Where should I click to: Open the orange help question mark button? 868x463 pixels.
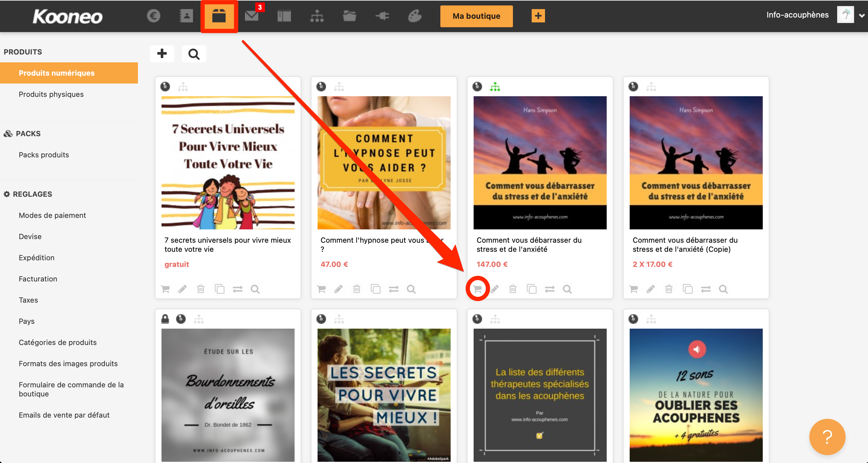(827, 437)
